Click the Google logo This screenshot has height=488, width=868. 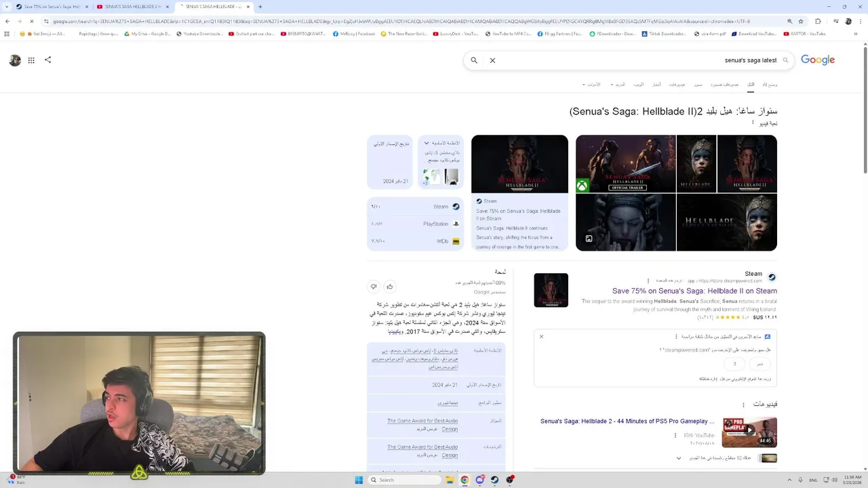(x=818, y=60)
